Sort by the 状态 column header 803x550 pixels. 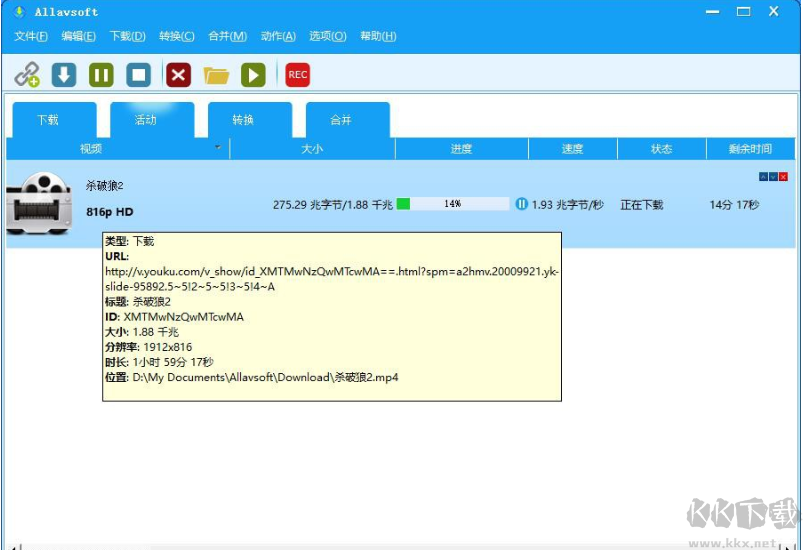(x=662, y=149)
